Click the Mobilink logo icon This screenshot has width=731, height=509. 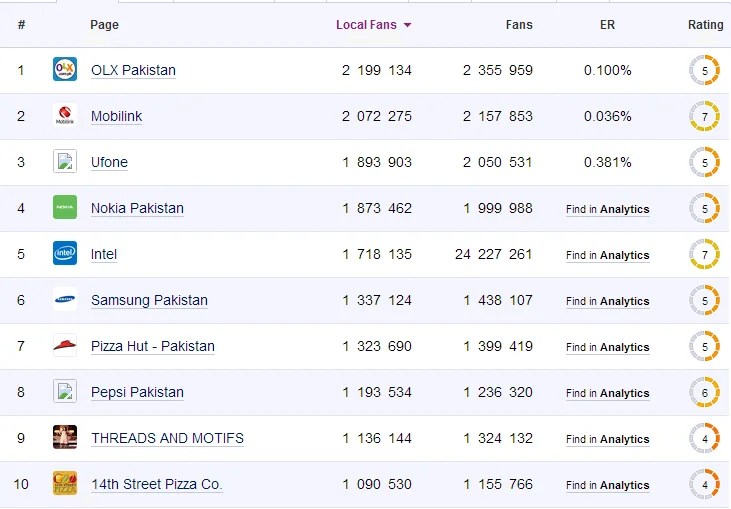point(65,115)
